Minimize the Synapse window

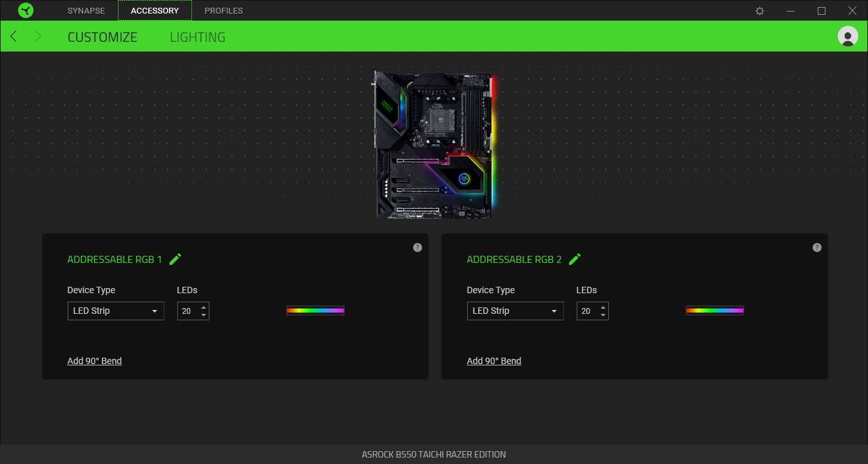click(791, 11)
